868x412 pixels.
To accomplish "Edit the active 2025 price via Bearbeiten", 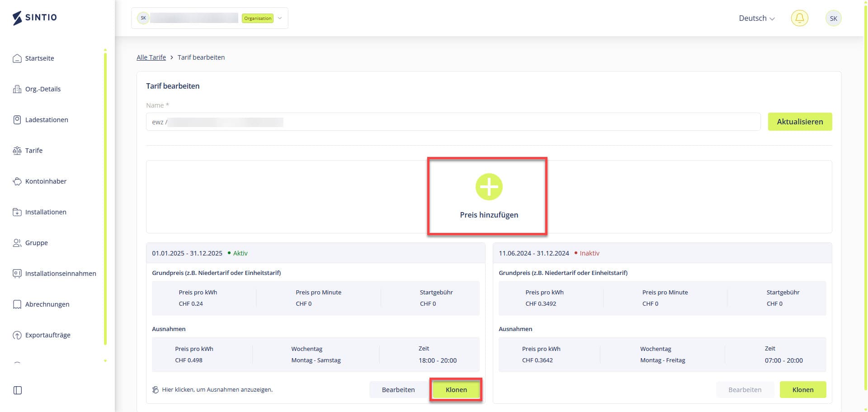I will click(398, 389).
